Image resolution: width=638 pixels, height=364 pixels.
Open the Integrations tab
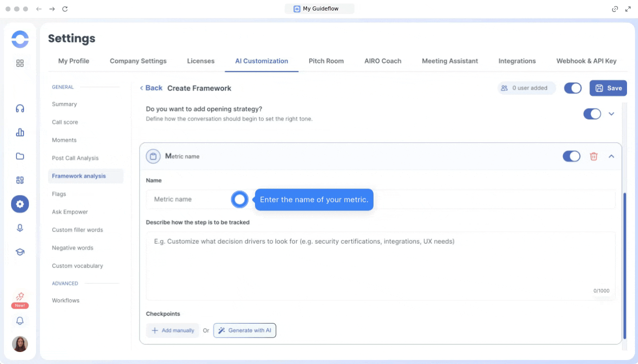[x=516, y=61]
